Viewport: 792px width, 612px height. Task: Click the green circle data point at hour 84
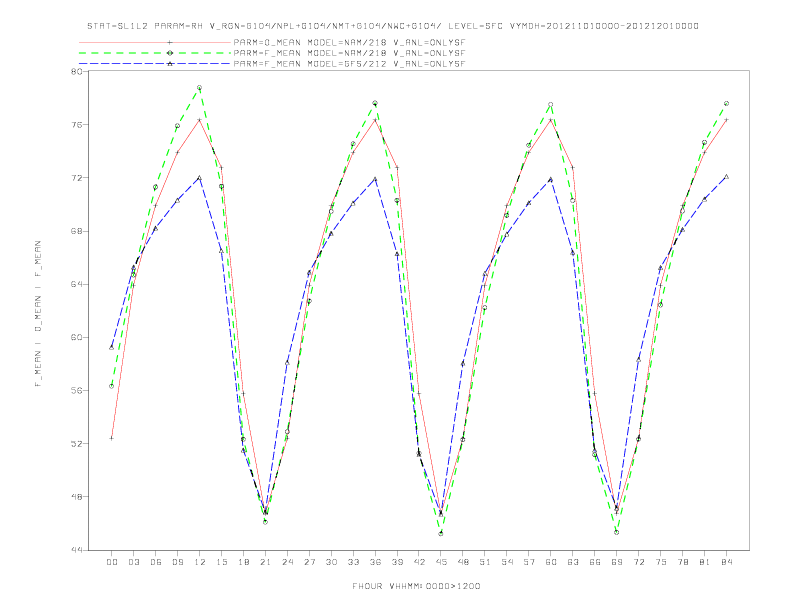click(x=727, y=104)
